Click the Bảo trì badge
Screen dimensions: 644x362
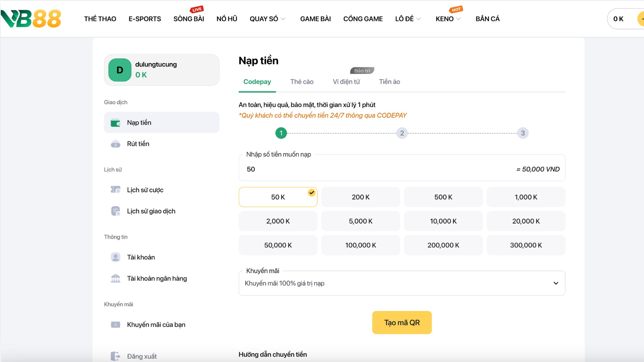(x=362, y=71)
